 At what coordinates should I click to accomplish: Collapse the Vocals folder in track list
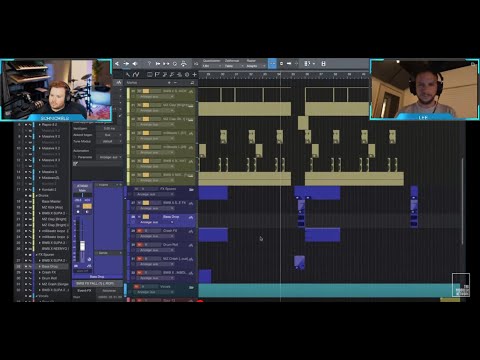tap(36, 296)
